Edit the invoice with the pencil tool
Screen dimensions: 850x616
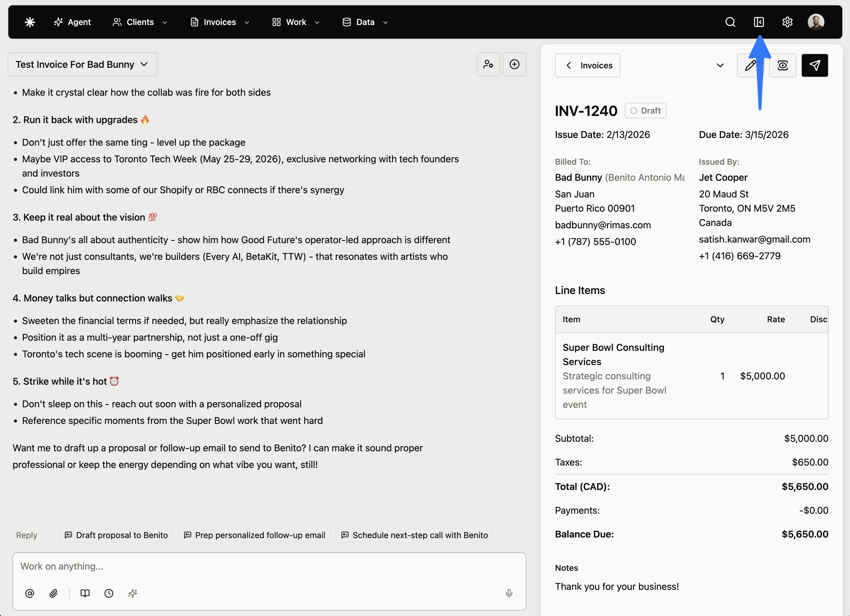751,65
